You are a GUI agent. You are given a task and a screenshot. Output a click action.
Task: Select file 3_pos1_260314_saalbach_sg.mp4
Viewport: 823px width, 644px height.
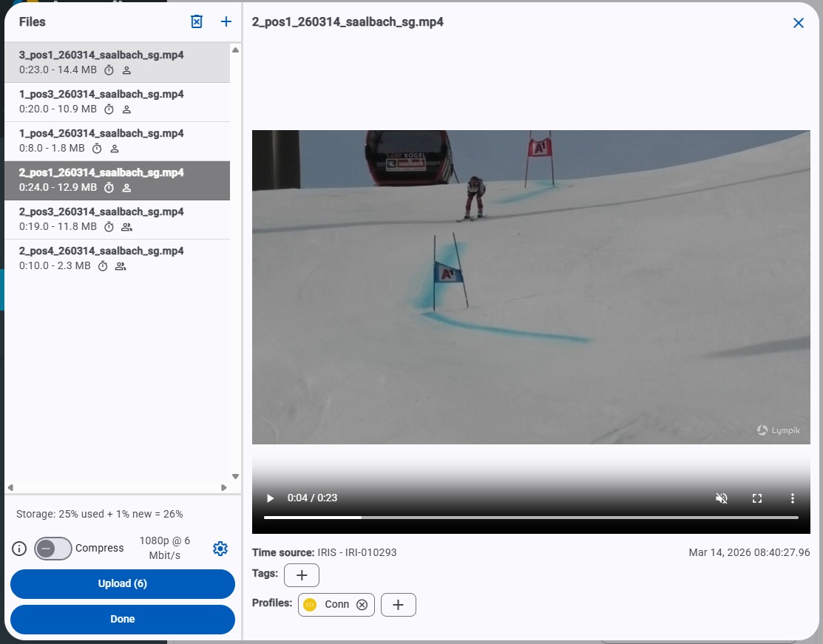pyautogui.click(x=117, y=62)
